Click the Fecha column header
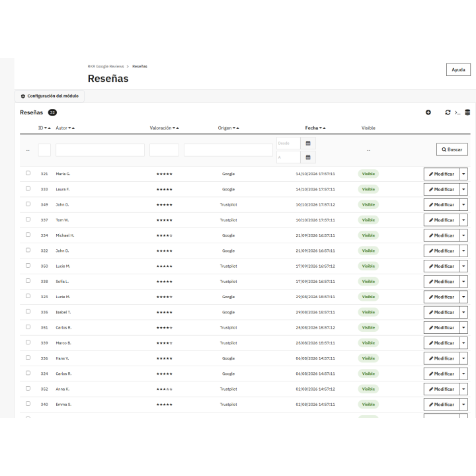Screen dimensions: 476x476 (311, 128)
